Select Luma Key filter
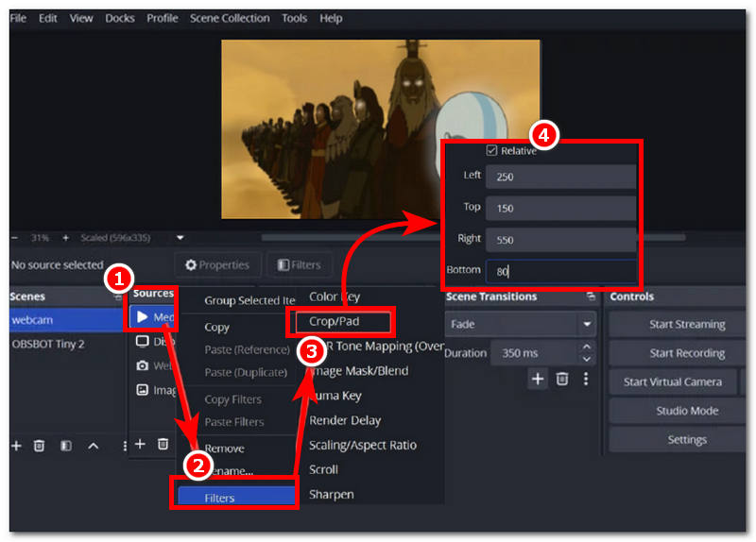 click(335, 396)
